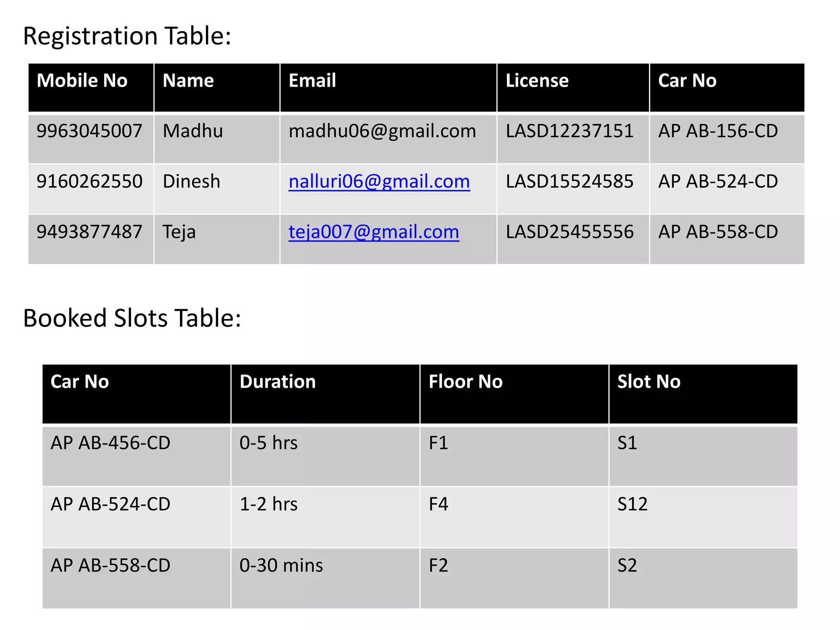
Task: Select the S12 slot cell
Action: pyautogui.click(x=632, y=504)
